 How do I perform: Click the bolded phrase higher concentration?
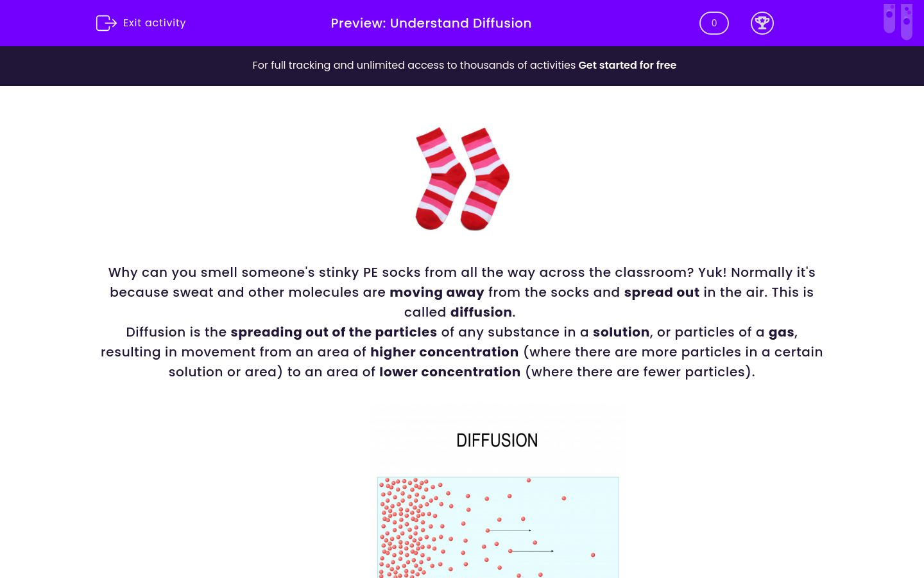tap(444, 352)
